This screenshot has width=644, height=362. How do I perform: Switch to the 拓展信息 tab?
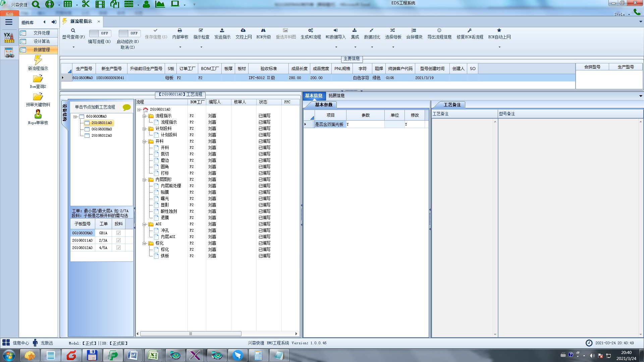[x=336, y=96]
